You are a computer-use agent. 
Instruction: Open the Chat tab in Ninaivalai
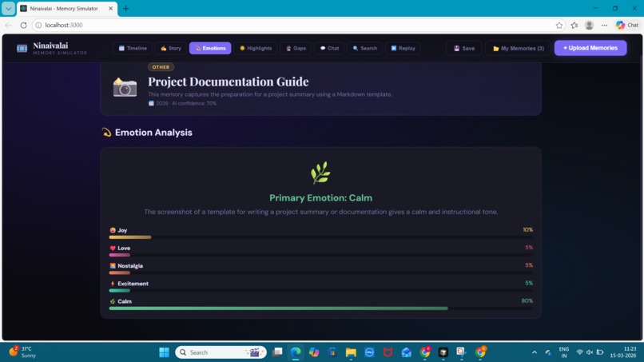(x=329, y=48)
